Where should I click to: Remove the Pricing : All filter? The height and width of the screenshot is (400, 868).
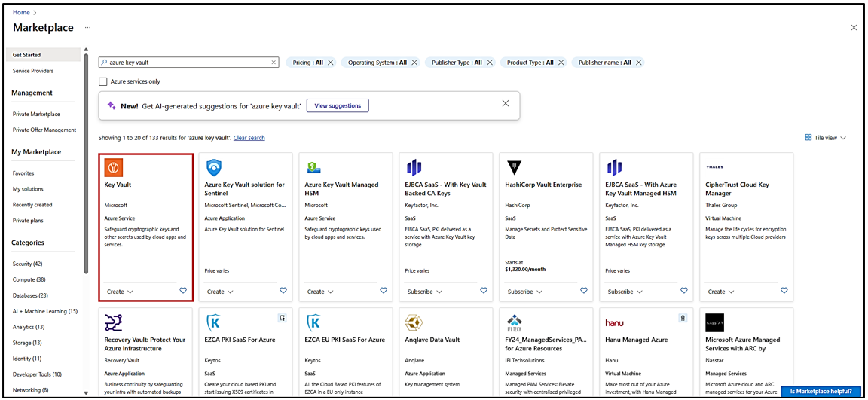pyautogui.click(x=331, y=63)
